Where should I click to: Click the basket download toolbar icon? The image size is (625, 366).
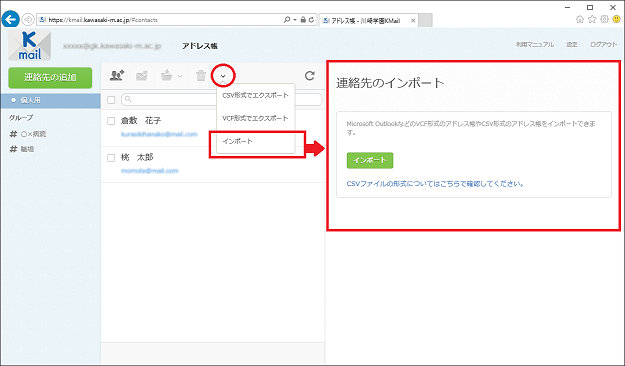point(166,75)
